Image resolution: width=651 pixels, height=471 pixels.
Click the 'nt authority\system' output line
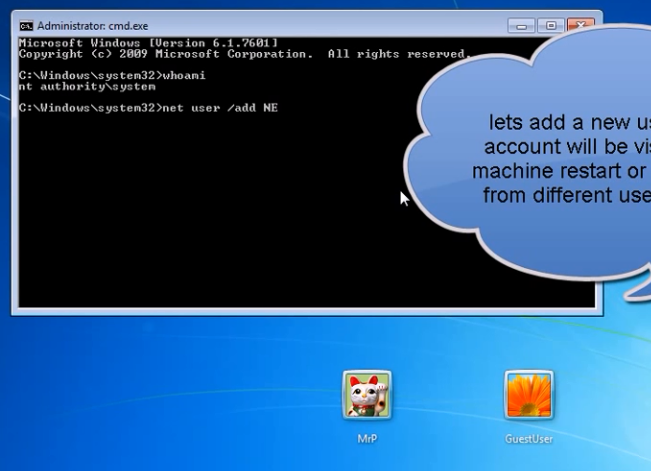tap(87, 86)
